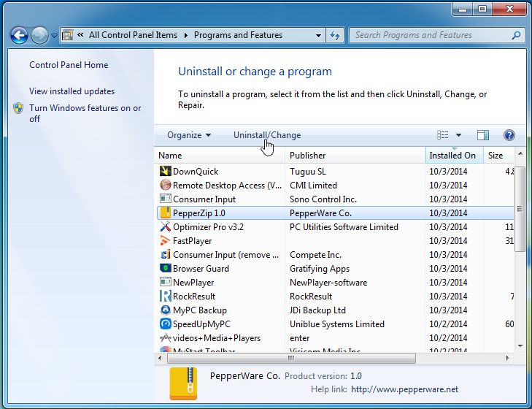Click the change view icon
The width and height of the screenshot is (532, 409).
tap(442, 135)
